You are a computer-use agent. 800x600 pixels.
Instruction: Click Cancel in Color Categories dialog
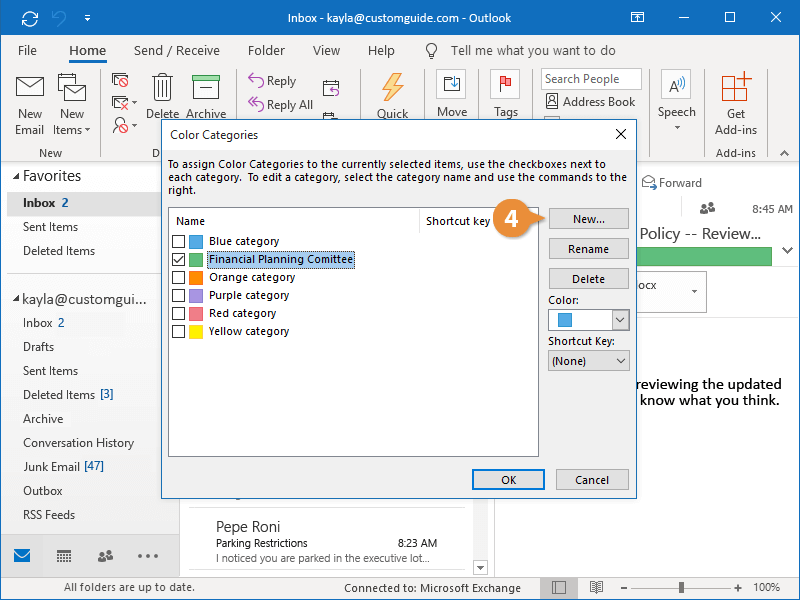(592, 480)
